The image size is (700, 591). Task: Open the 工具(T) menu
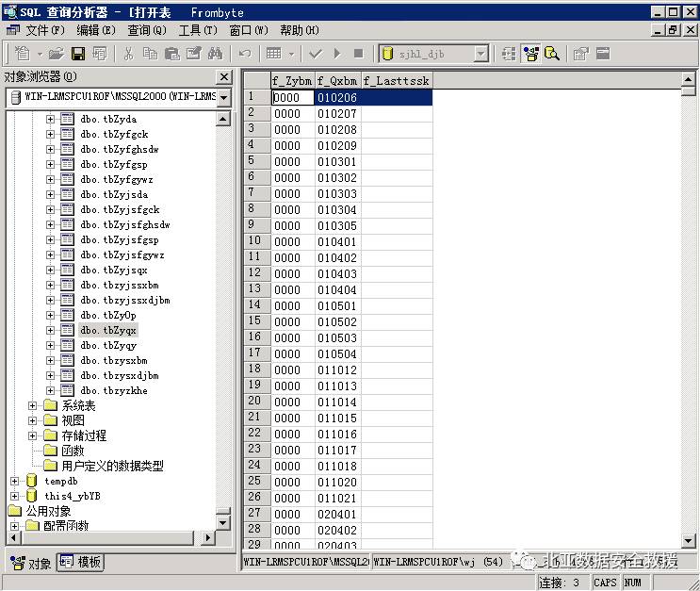point(198,30)
